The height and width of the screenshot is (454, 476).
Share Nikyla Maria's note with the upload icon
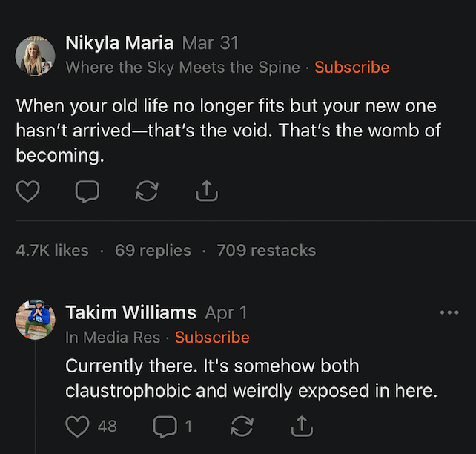pyautogui.click(x=206, y=192)
